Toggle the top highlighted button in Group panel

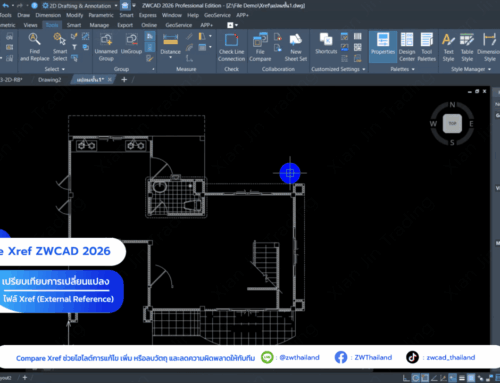coord(150,36)
